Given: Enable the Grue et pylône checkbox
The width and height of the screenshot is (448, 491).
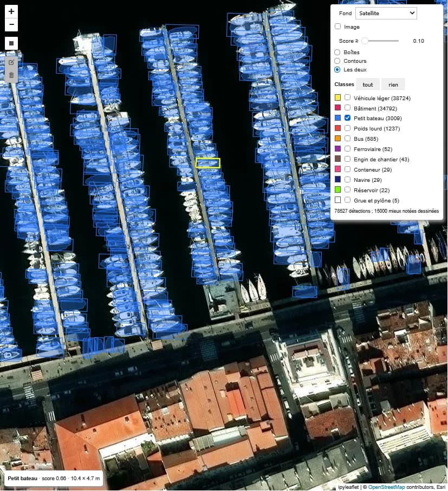Looking at the screenshot, I should tap(347, 200).
